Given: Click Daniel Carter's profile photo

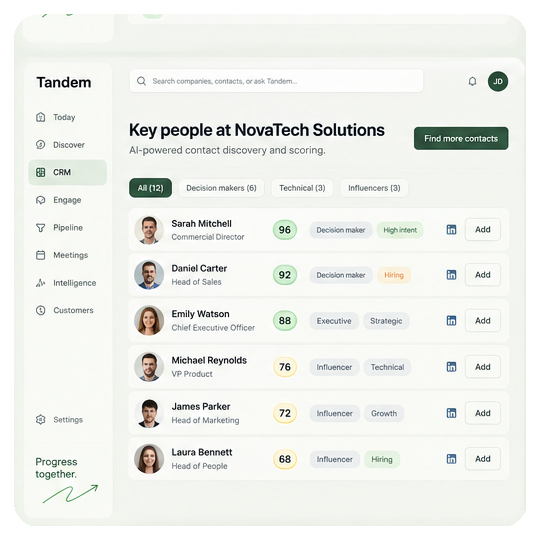Looking at the screenshot, I should [x=149, y=275].
